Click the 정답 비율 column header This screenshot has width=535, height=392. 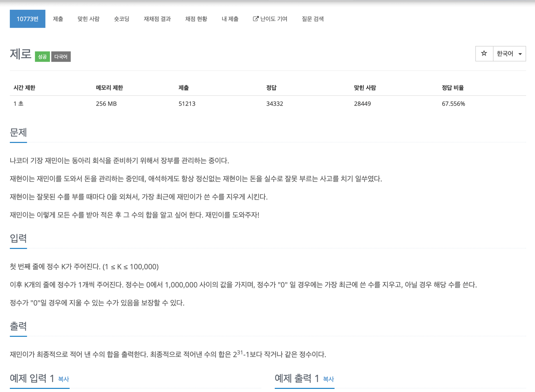coord(452,88)
